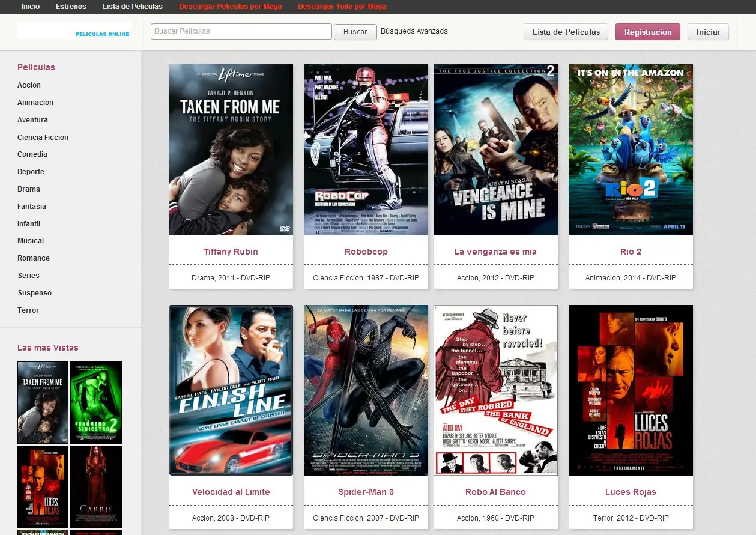
Task: Click the Lista de Peliculas button
Action: [x=566, y=32]
